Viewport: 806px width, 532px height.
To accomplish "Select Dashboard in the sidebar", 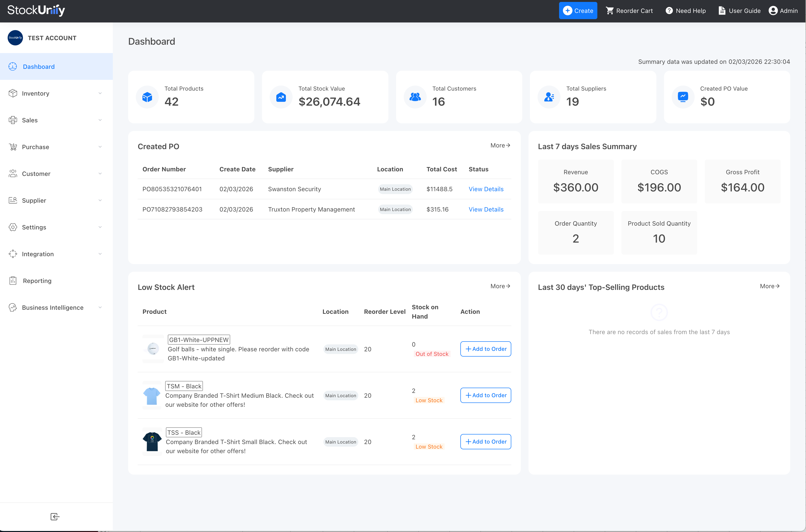I will click(x=38, y=66).
